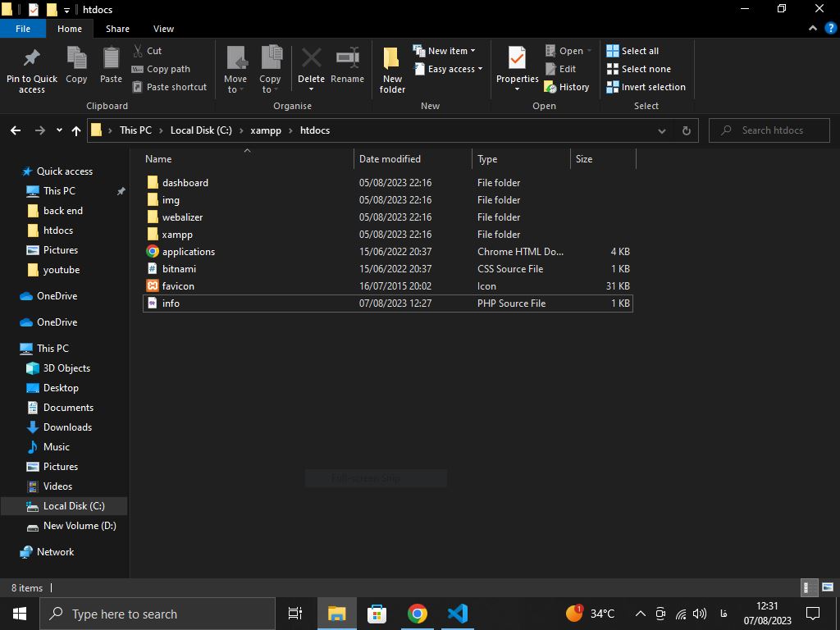840x630 pixels.
Task: Create a New folder
Action: tap(392, 70)
